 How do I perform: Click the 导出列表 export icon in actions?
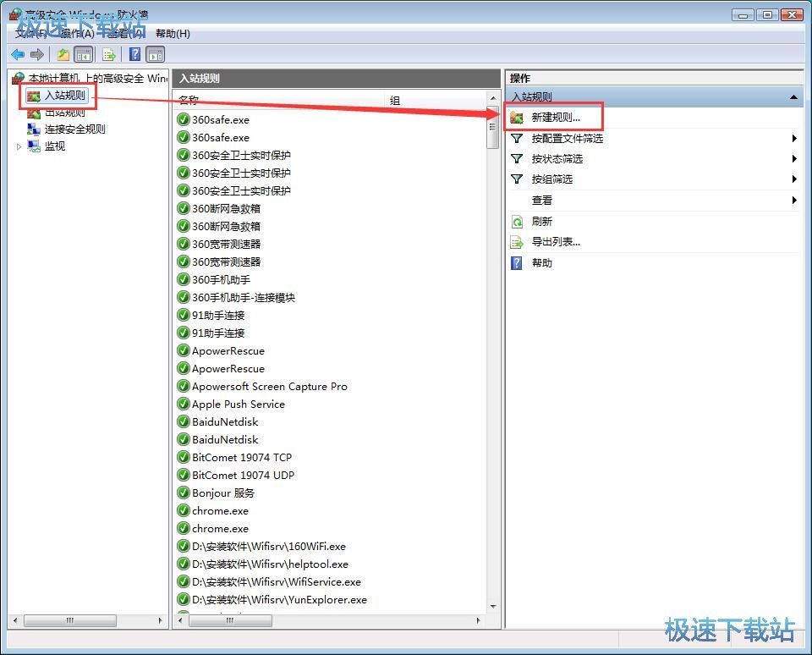[517, 242]
